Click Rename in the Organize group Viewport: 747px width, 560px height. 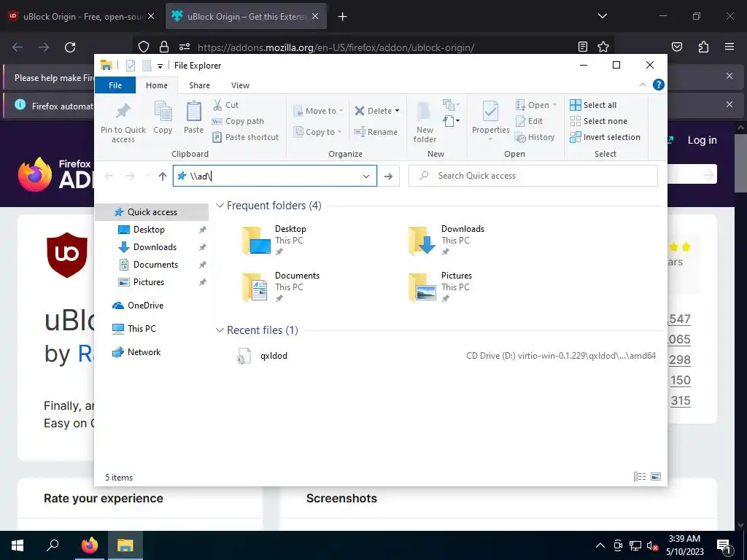point(376,132)
